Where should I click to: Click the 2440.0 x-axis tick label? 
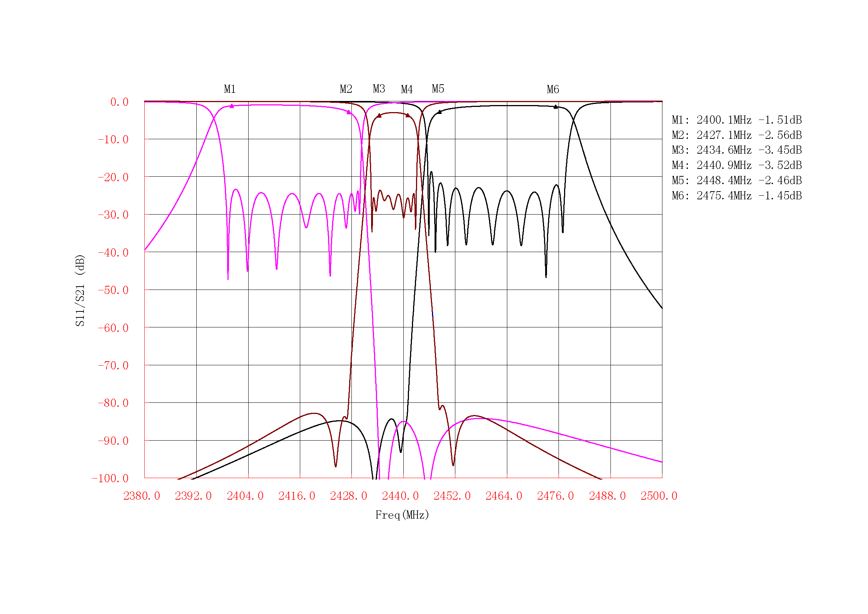(400, 496)
